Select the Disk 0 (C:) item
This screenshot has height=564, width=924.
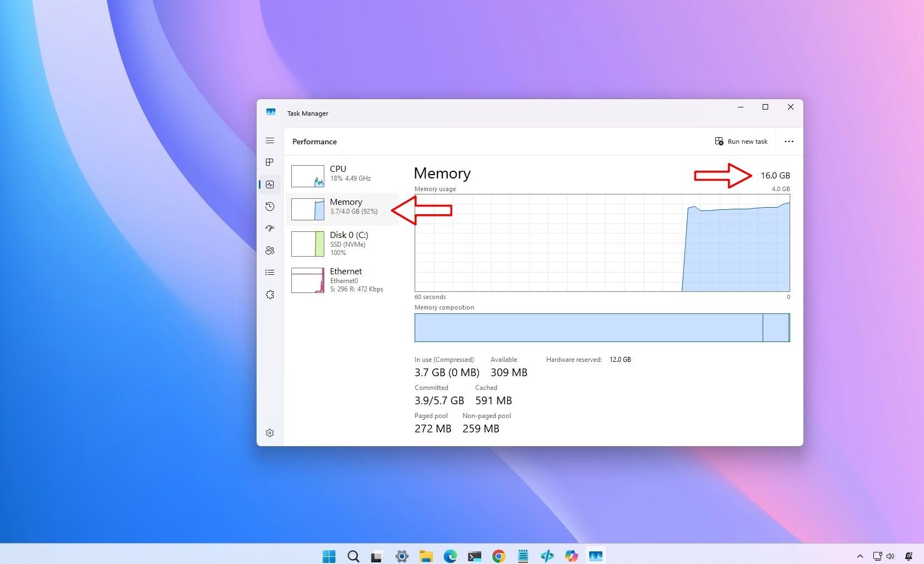(342, 243)
